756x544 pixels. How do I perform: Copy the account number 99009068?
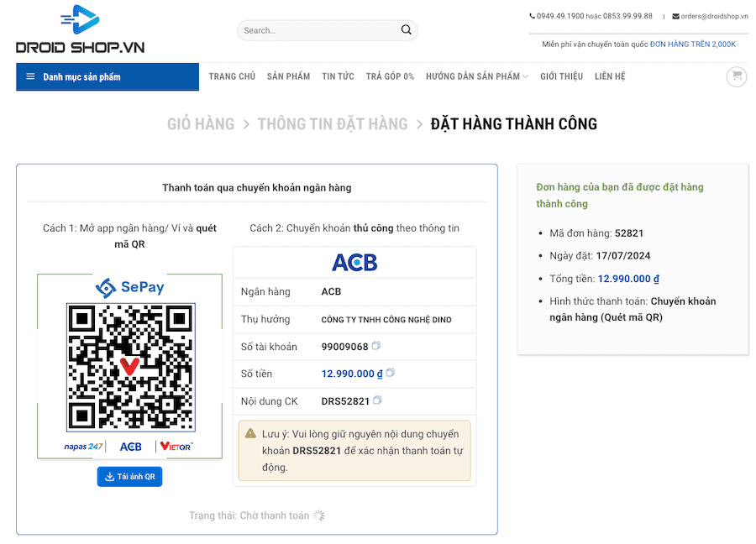click(376, 346)
